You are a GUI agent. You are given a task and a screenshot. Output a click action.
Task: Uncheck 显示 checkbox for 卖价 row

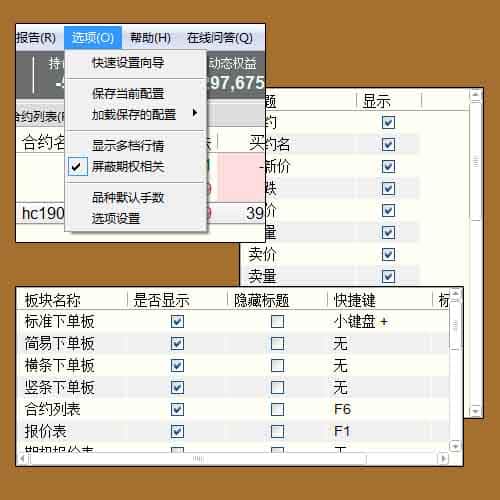point(388,255)
